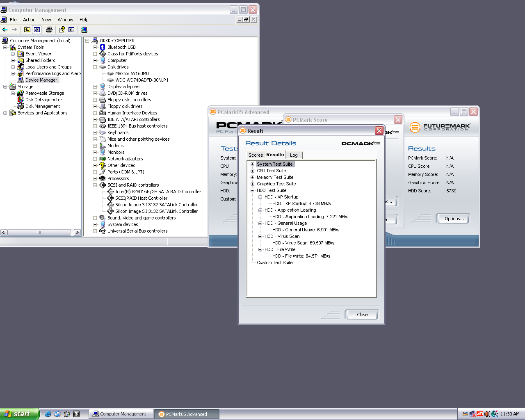Click the Print toolbar icon
525x420 pixels.
coord(49,30)
